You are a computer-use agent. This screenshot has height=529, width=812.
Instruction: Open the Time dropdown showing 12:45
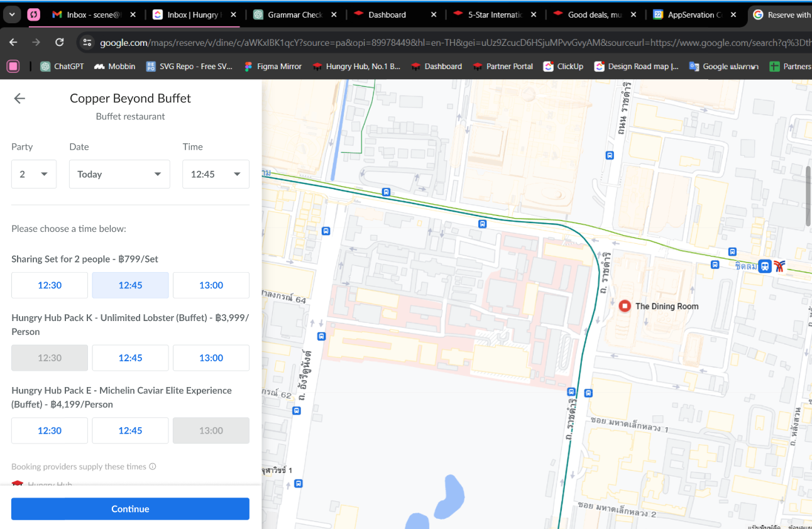[216, 174]
